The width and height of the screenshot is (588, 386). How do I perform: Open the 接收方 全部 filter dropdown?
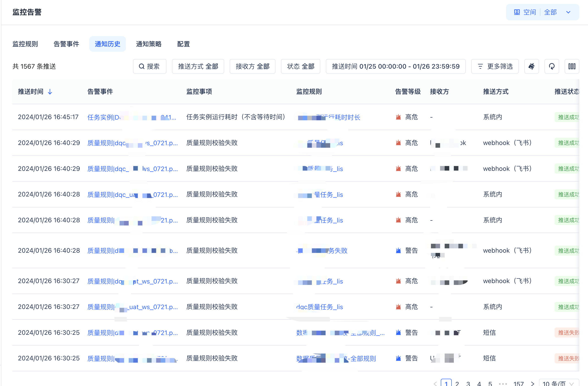click(252, 66)
